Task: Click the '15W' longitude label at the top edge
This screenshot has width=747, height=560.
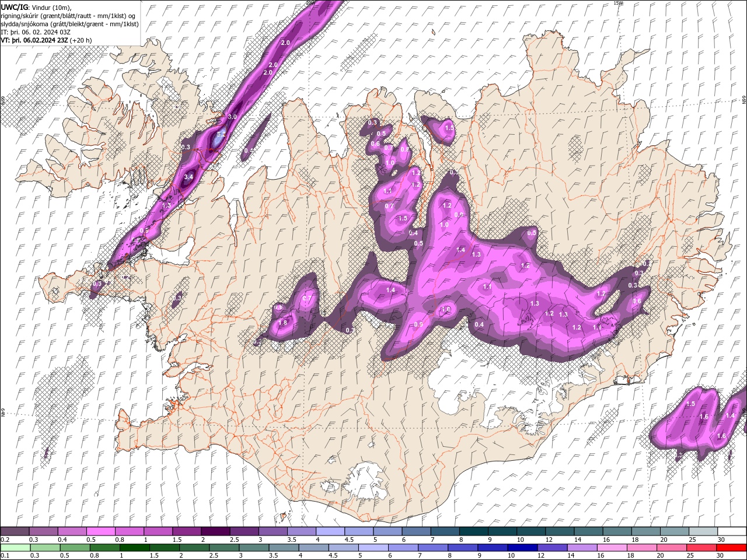Action: pos(619,3)
